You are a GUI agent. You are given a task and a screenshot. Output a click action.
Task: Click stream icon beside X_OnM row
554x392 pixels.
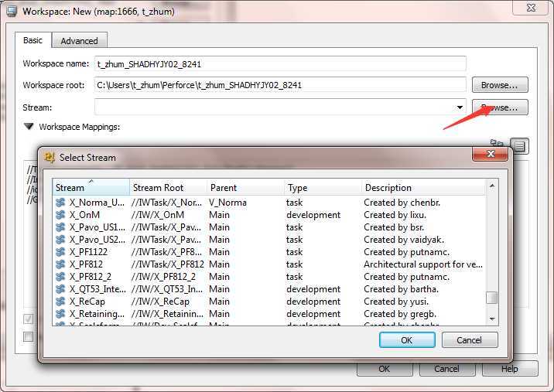60,215
